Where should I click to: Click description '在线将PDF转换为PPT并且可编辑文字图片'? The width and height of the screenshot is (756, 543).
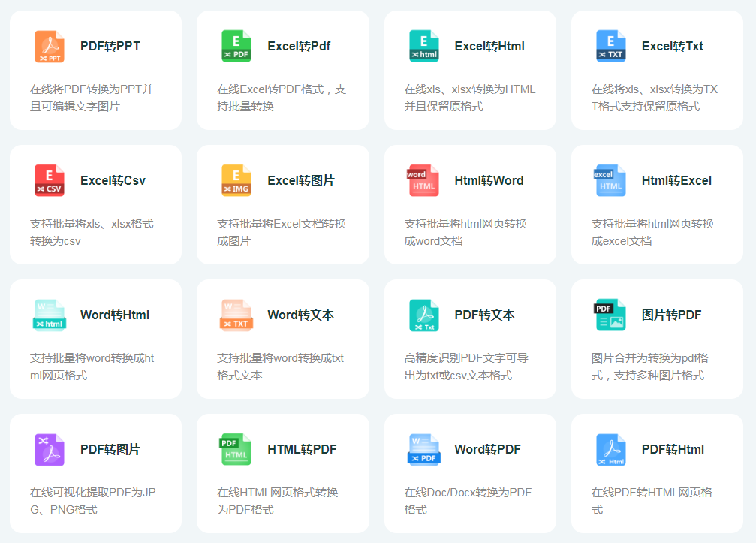point(92,98)
